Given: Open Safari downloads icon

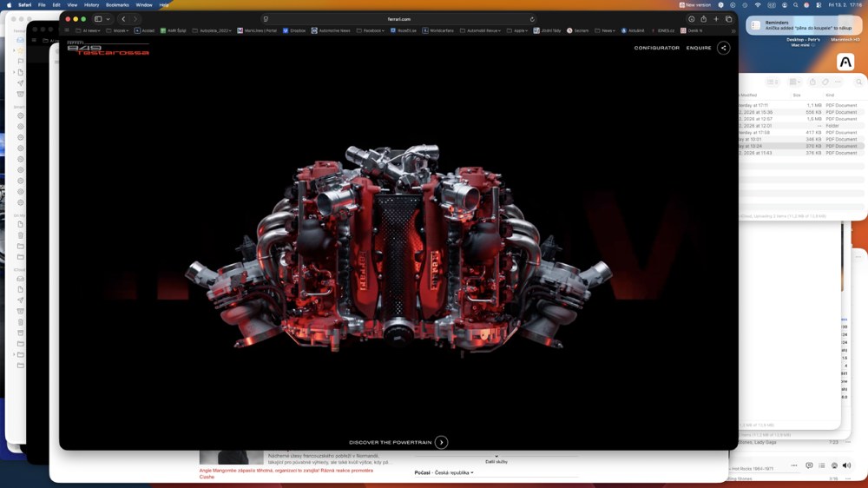Looking at the screenshot, I should [x=691, y=18].
